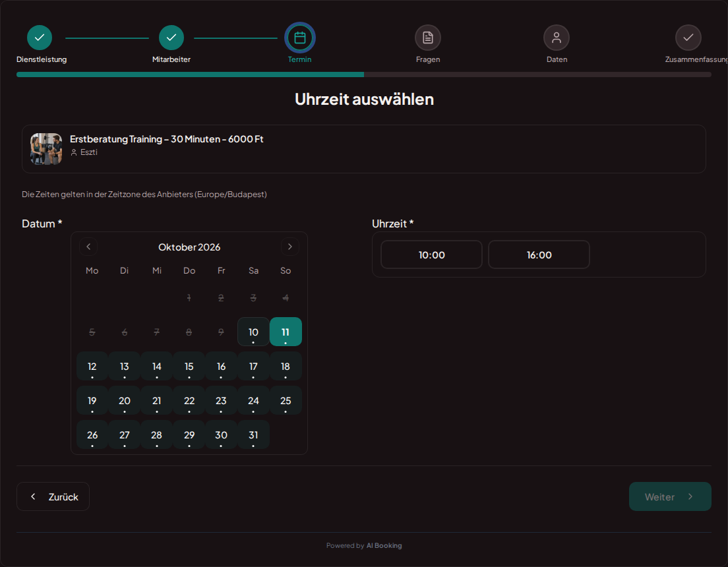The height and width of the screenshot is (567, 728).
Task: Pick October 12 in the calendar
Action: pos(92,366)
